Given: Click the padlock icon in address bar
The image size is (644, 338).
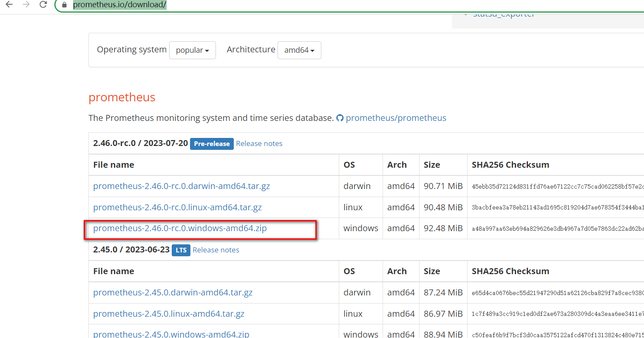Looking at the screenshot, I should [x=64, y=5].
